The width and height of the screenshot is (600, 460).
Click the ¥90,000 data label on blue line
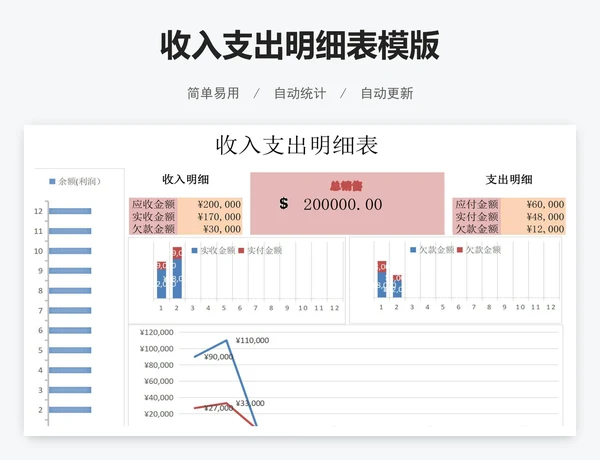point(218,357)
